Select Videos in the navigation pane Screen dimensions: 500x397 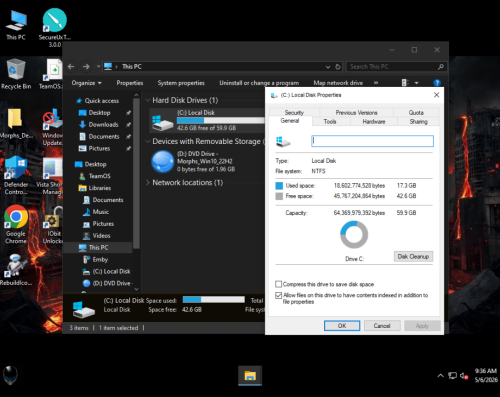(x=101, y=236)
